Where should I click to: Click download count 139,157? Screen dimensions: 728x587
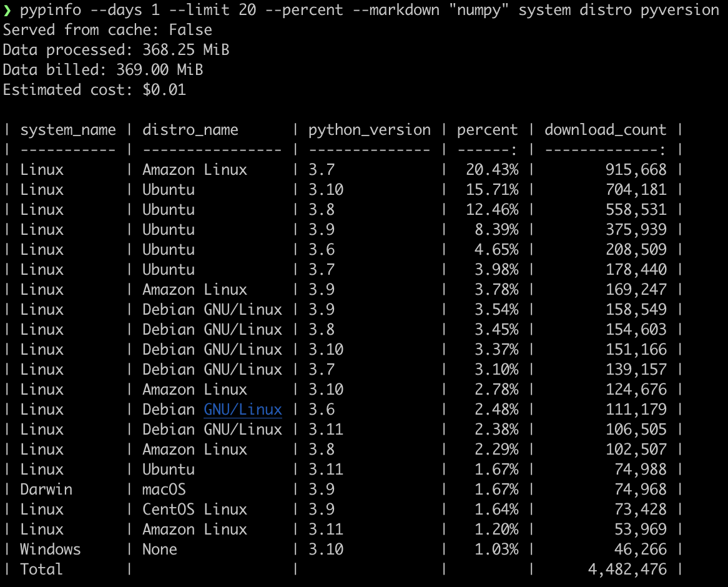tap(636, 369)
